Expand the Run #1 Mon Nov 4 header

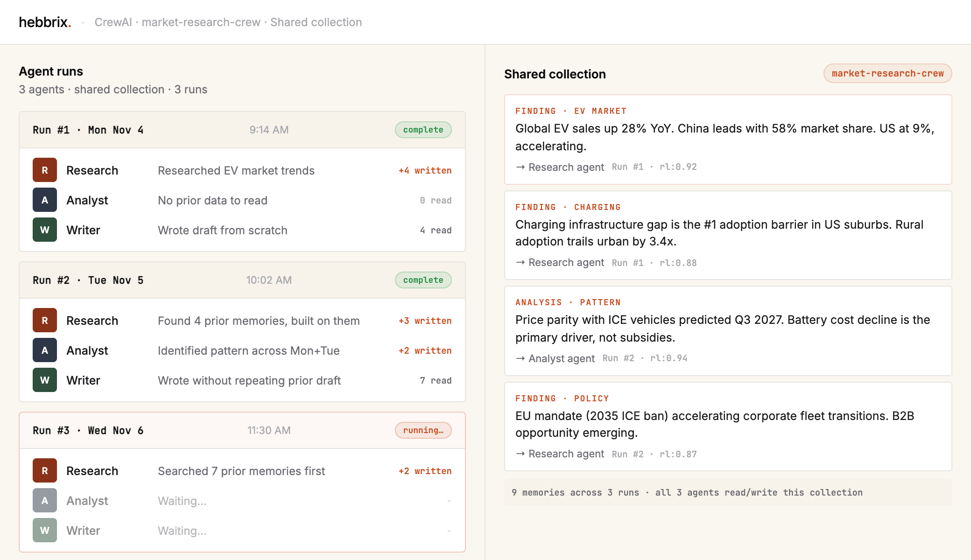coord(242,130)
